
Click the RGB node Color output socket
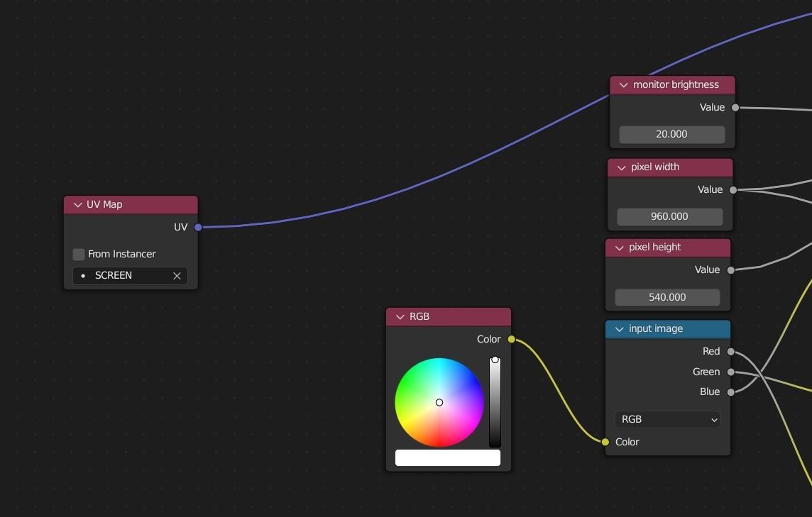pos(512,340)
